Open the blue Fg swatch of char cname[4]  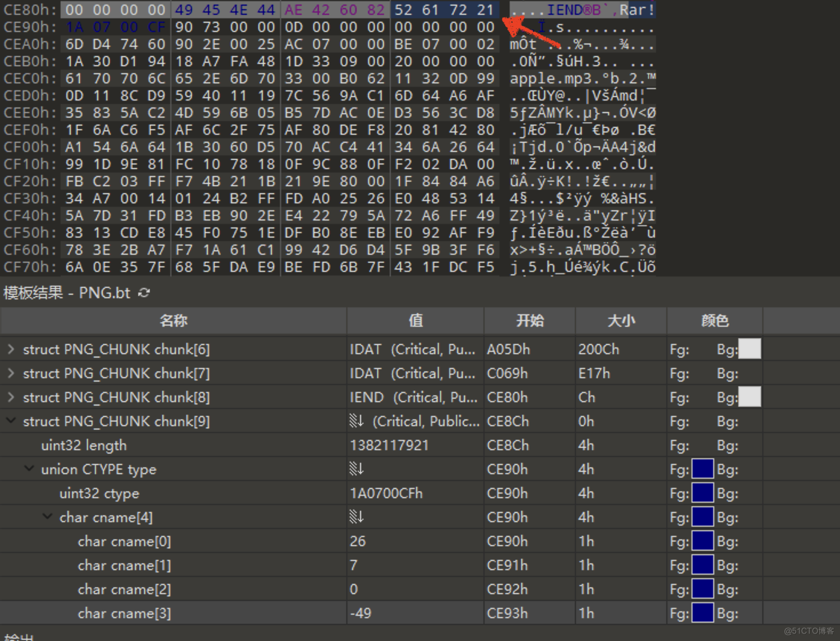(703, 517)
